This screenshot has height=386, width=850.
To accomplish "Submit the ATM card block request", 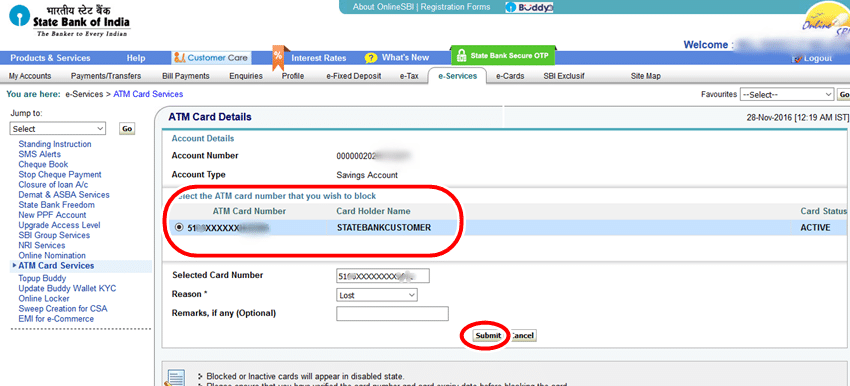I will [488, 336].
